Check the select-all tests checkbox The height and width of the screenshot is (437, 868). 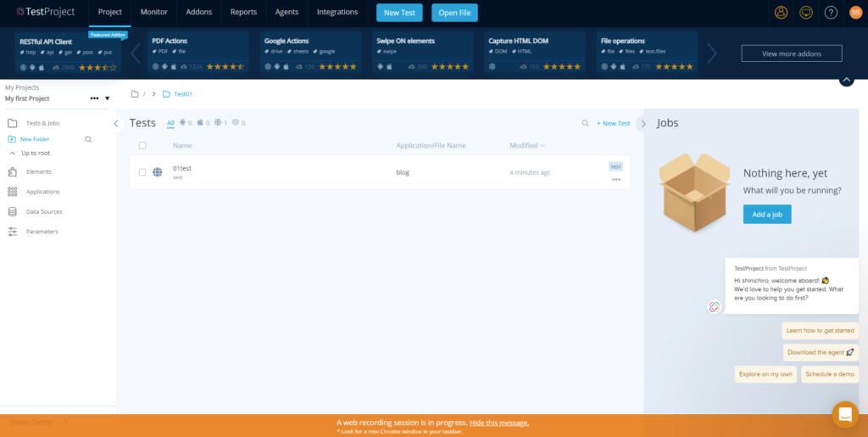tap(142, 145)
